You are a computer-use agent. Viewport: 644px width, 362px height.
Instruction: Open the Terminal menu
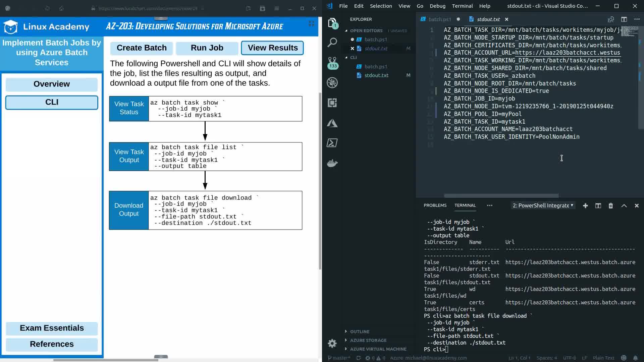[462, 6]
